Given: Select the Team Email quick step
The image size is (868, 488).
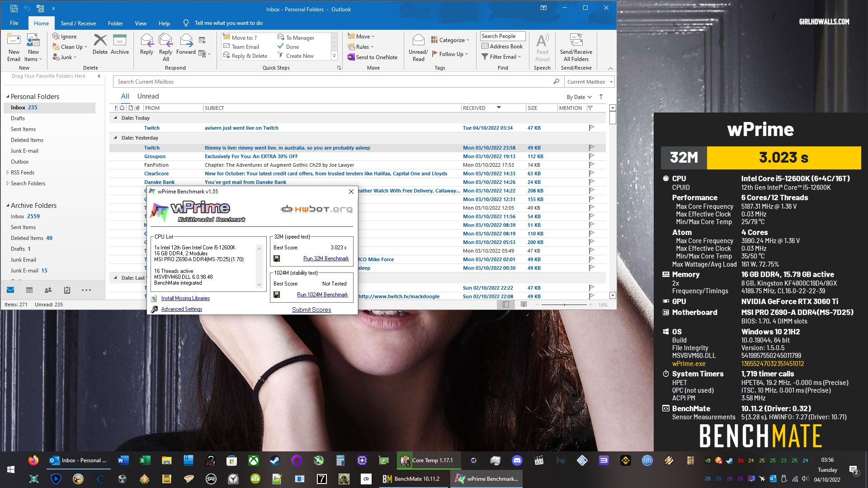Looking at the screenshot, I should [241, 47].
